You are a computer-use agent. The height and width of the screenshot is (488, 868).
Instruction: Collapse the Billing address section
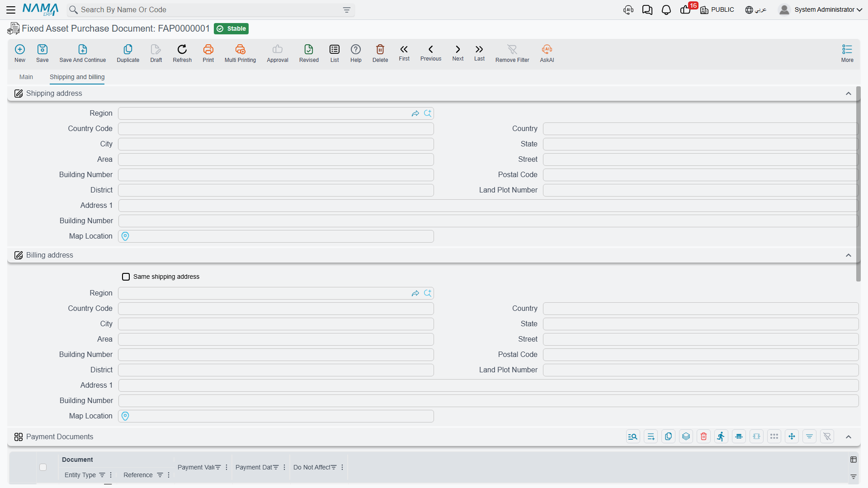(x=849, y=255)
